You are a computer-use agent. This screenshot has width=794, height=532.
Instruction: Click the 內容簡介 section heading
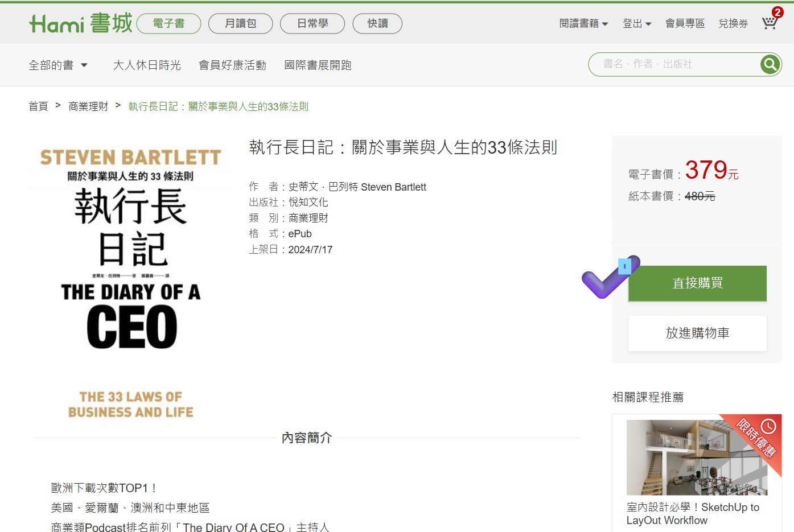pyautogui.click(x=307, y=438)
